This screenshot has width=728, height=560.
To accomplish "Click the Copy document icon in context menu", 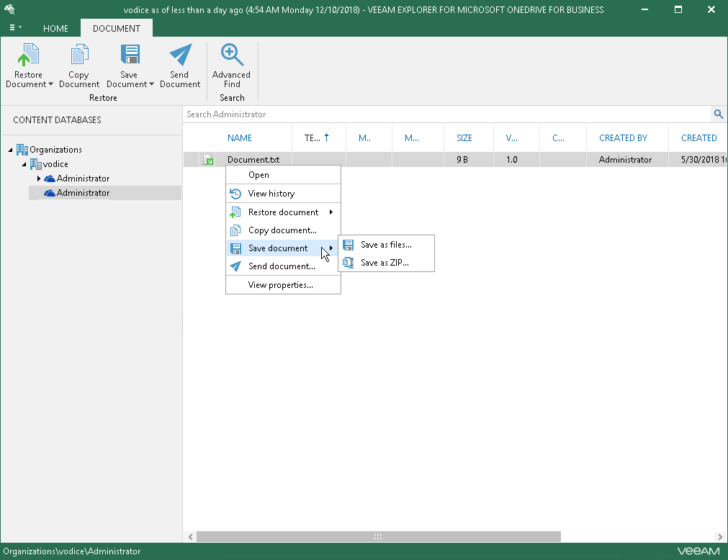I will (x=235, y=230).
